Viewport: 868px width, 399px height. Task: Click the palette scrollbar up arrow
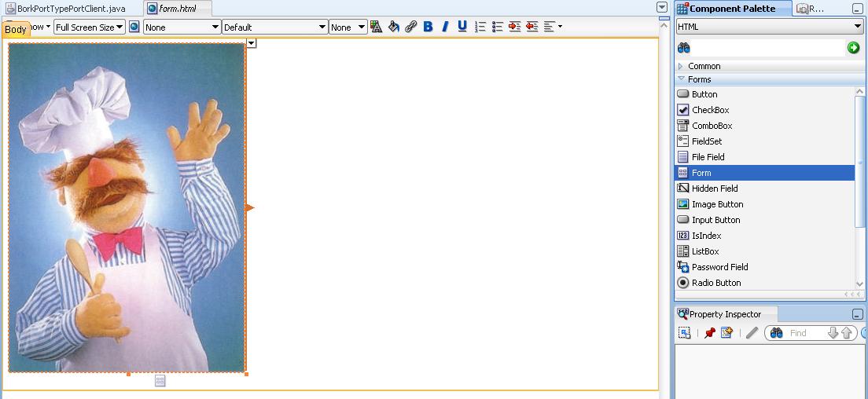click(859, 92)
